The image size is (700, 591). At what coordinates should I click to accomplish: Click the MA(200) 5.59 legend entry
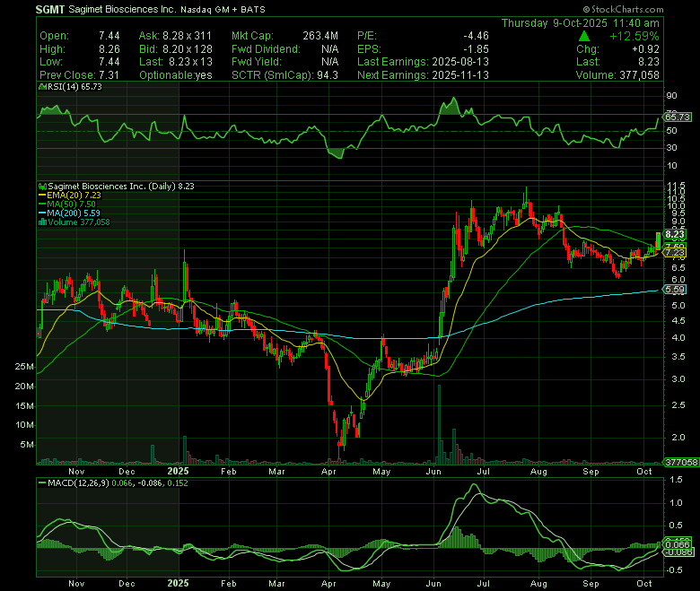[x=74, y=213]
